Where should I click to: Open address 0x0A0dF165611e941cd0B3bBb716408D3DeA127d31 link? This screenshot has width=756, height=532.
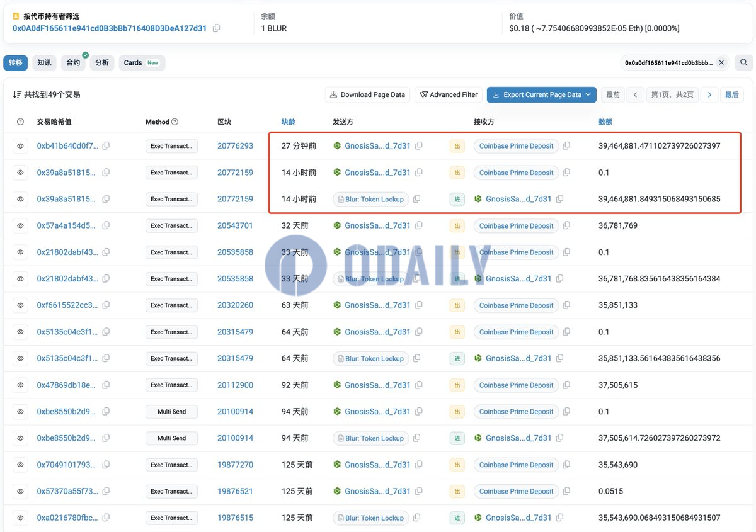pos(110,28)
